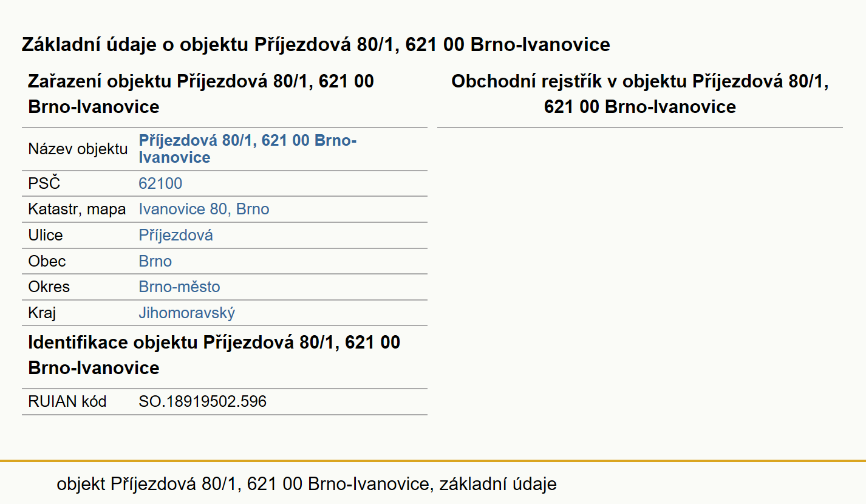
Task: Click the footer text ending with základní údaje
Action: point(307,484)
